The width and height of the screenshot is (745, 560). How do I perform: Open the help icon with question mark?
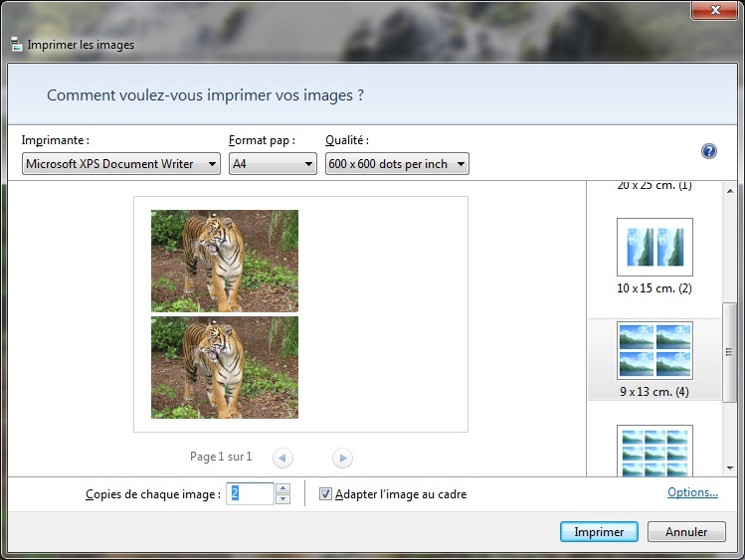[x=708, y=151]
